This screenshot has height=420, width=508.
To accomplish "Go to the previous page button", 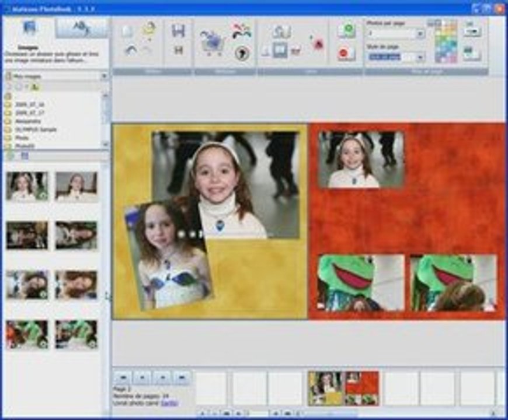I will click(x=142, y=377).
